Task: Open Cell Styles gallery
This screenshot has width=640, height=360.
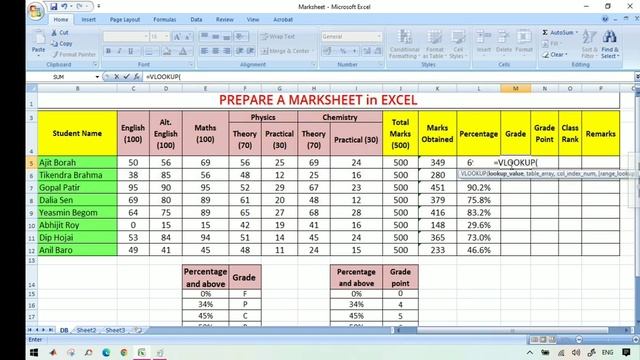Action: click(x=458, y=44)
